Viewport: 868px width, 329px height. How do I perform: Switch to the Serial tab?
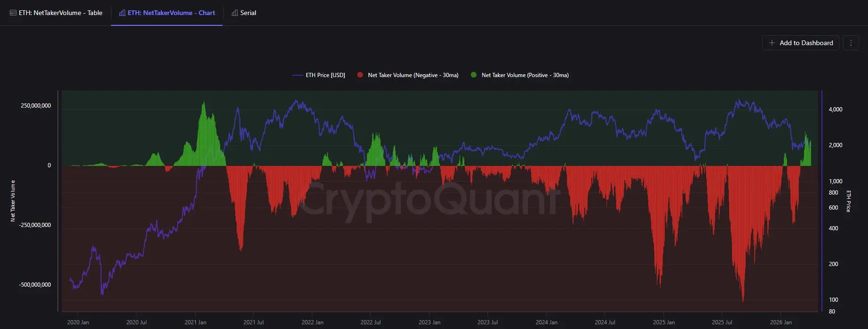[244, 13]
